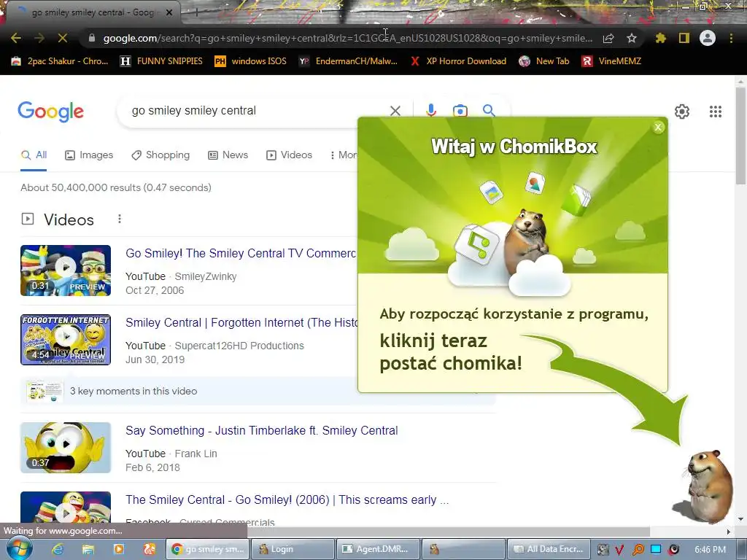Close the ChomikBox welcome popup
747x560 pixels.
click(658, 127)
